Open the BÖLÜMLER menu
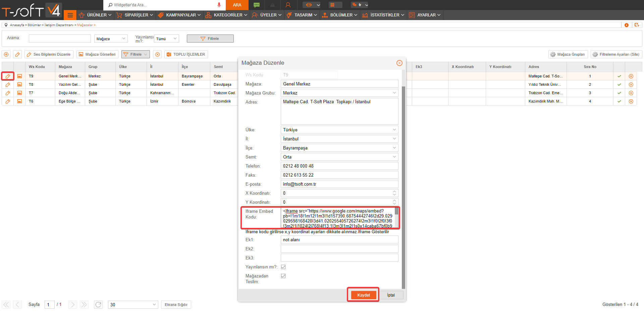The height and width of the screenshot is (314, 644). 340,15
